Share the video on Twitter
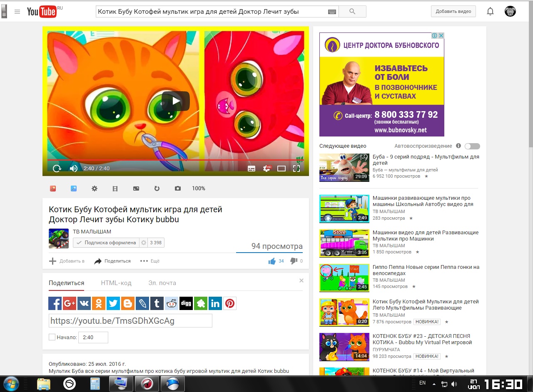This screenshot has width=533, height=392. 113,303
